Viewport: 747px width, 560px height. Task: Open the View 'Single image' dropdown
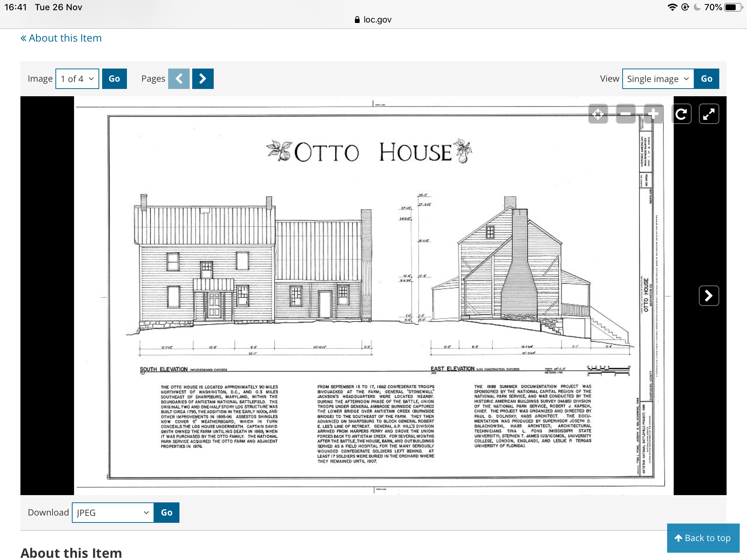pyautogui.click(x=658, y=79)
